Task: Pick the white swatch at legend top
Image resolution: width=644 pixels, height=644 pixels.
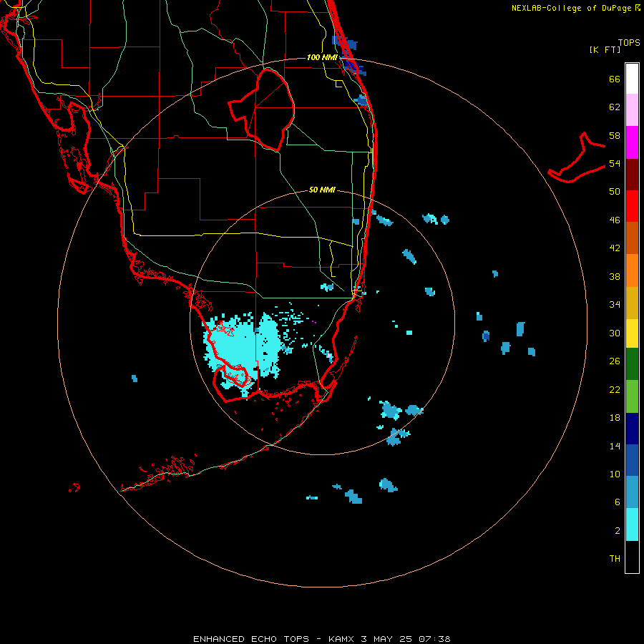Action: pyautogui.click(x=632, y=79)
